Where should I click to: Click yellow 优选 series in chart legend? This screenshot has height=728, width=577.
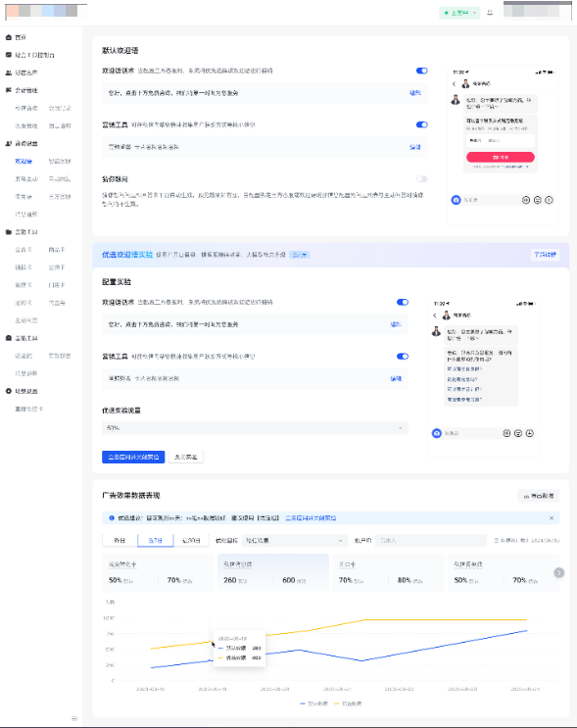348,704
